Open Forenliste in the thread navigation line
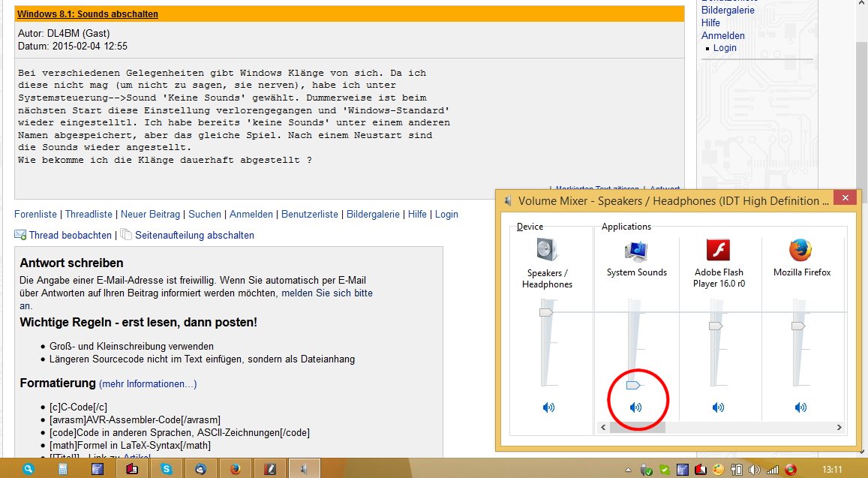 [35, 215]
